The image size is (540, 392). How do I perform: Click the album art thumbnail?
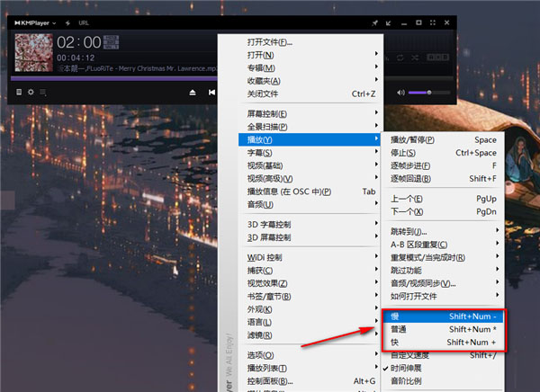click(34, 53)
